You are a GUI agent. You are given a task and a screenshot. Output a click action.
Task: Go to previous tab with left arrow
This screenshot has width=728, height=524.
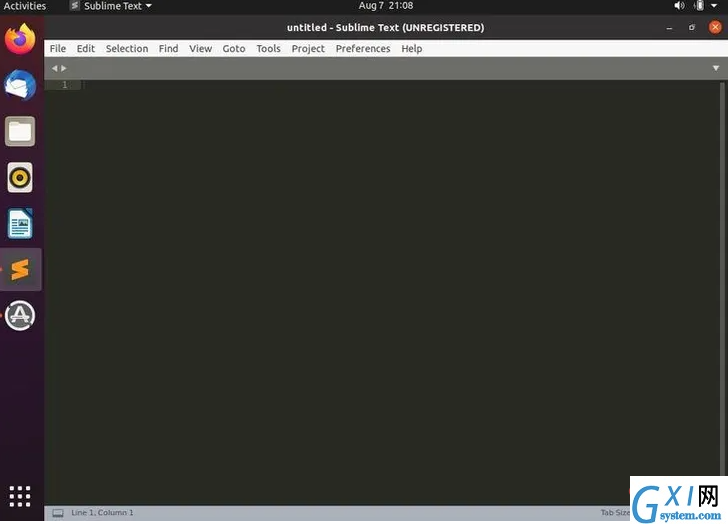pos(54,68)
